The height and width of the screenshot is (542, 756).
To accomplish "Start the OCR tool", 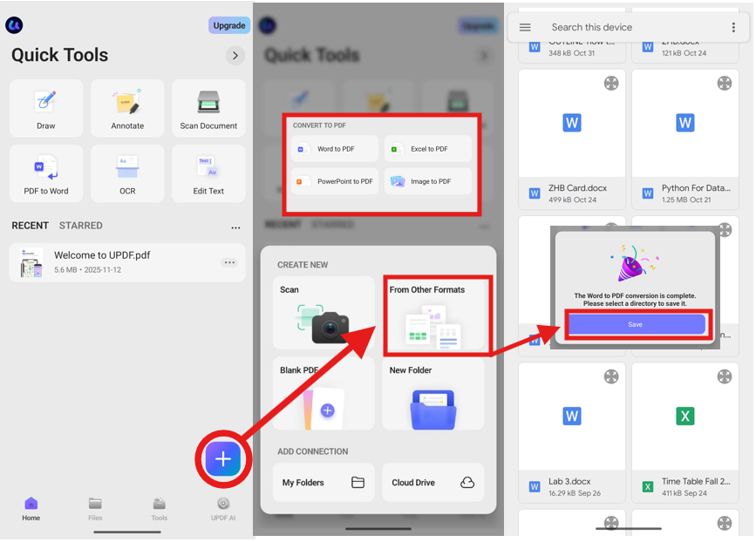I will pyautogui.click(x=127, y=173).
